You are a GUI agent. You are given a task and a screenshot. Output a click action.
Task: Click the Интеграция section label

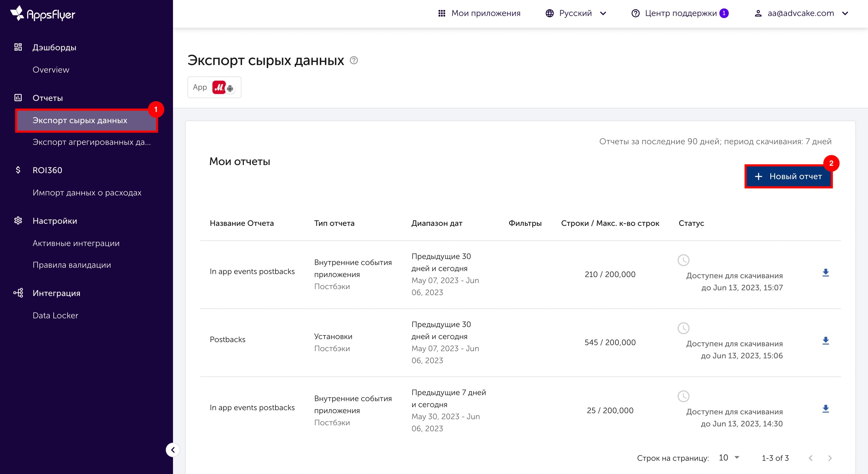56,293
